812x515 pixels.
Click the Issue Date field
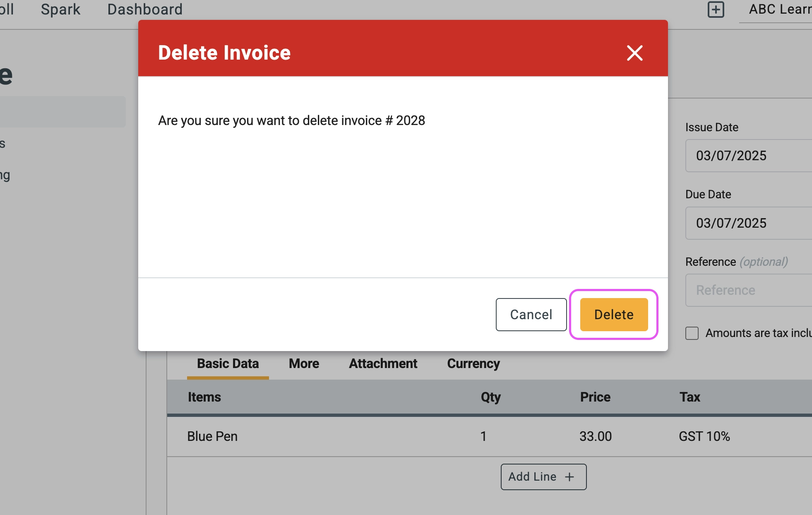click(749, 156)
